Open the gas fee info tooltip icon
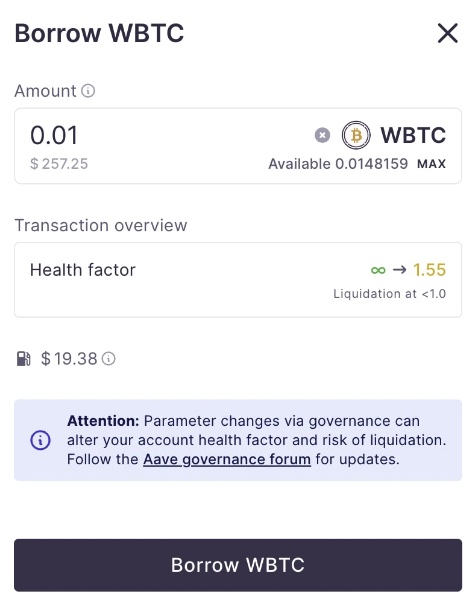Viewport: 476px width, 614px height. tap(108, 359)
